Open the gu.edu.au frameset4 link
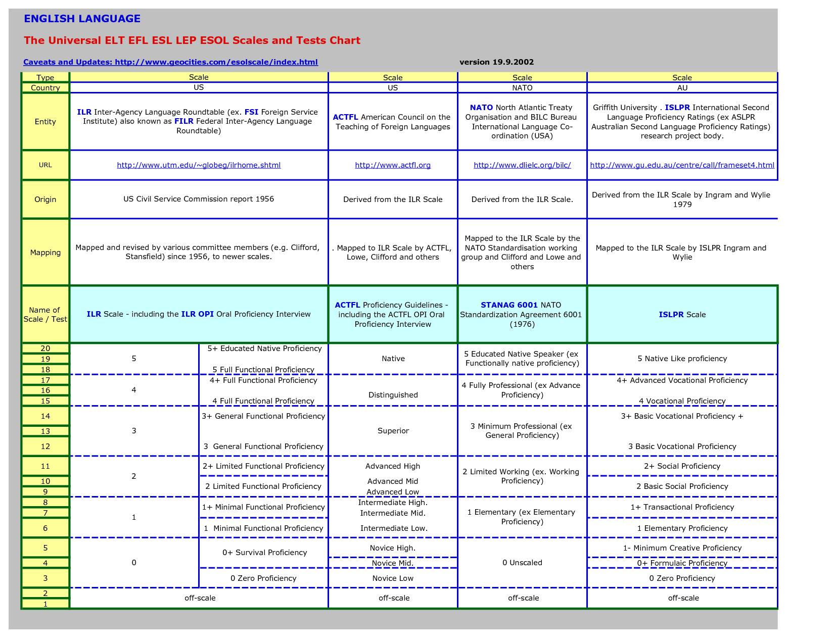This screenshot has height=644, width=834. [x=682, y=165]
